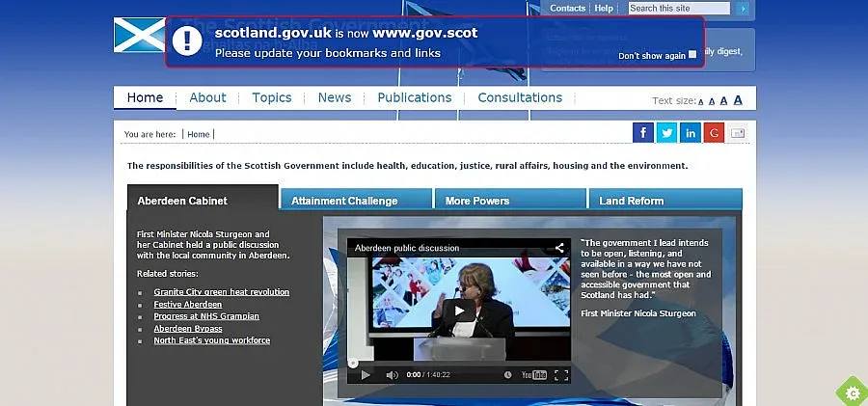Follow the Aberdeen Bypass link
Image resolution: width=868 pixels, height=406 pixels.
187,329
